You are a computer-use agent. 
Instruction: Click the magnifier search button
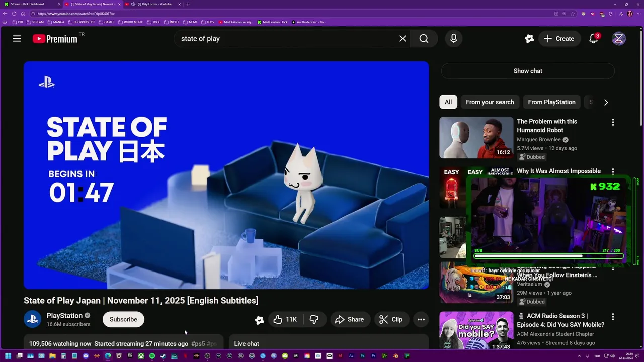pos(424,39)
